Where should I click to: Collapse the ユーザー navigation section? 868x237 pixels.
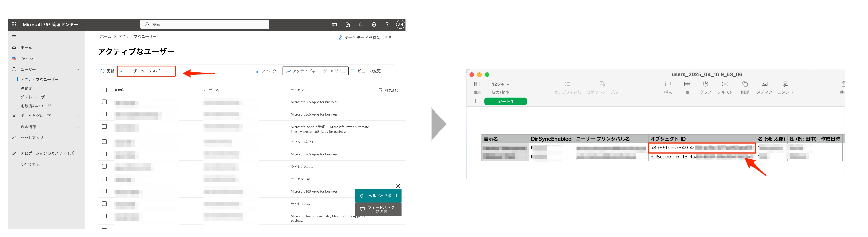pyautogui.click(x=78, y=70)
